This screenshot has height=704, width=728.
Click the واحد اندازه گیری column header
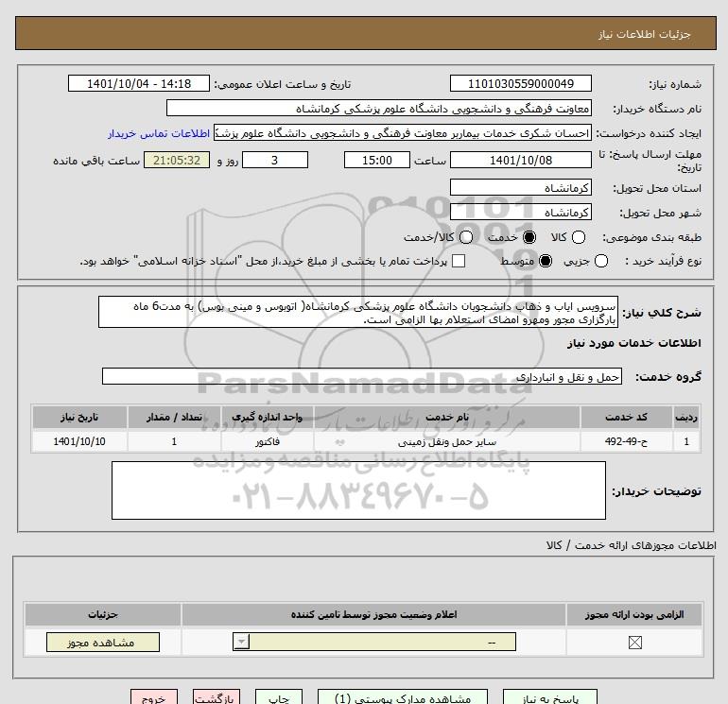tap(267, 417)
